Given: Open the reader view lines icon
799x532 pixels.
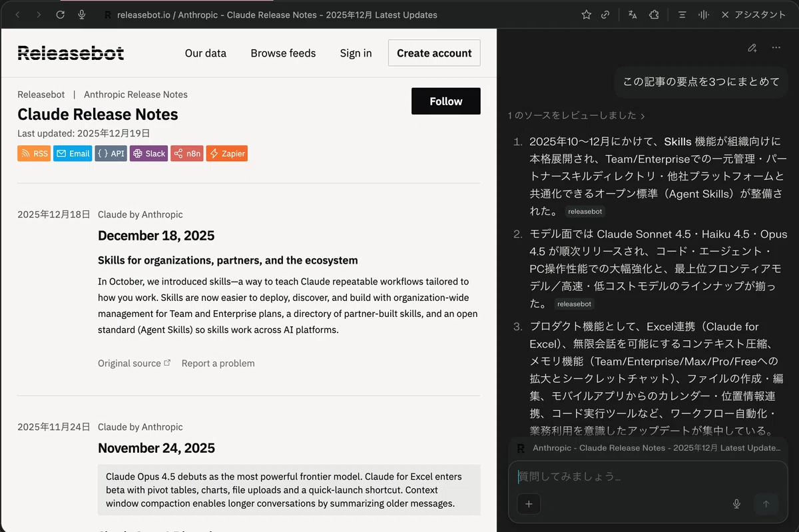Looking at the screenshot, I should (x=682, y=15).
